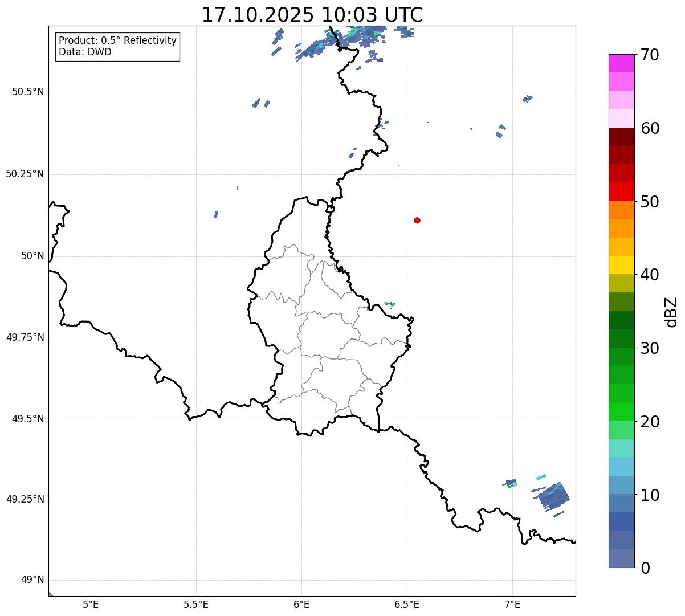The image size is (685, 616).
Task: Click the small green echo east of Luxembourg
Action: coord(390,304)
